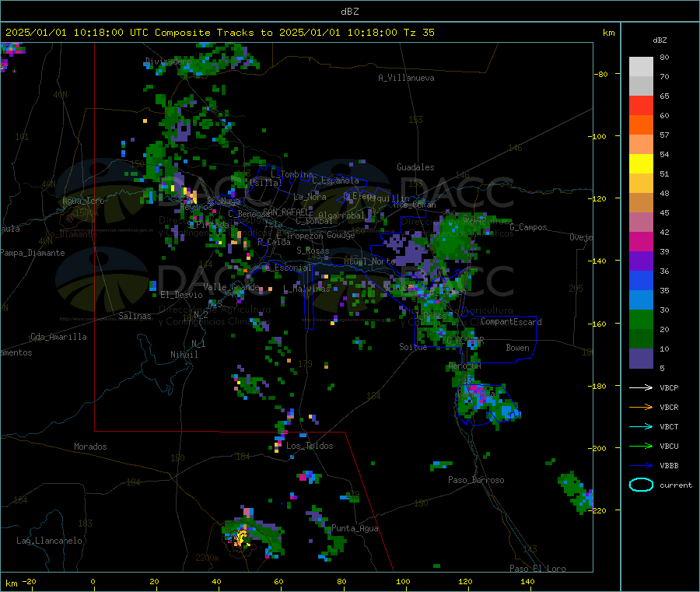Pick the gold 48–51 dBZ swatch
700x592 pixels.
pos(641,184)
